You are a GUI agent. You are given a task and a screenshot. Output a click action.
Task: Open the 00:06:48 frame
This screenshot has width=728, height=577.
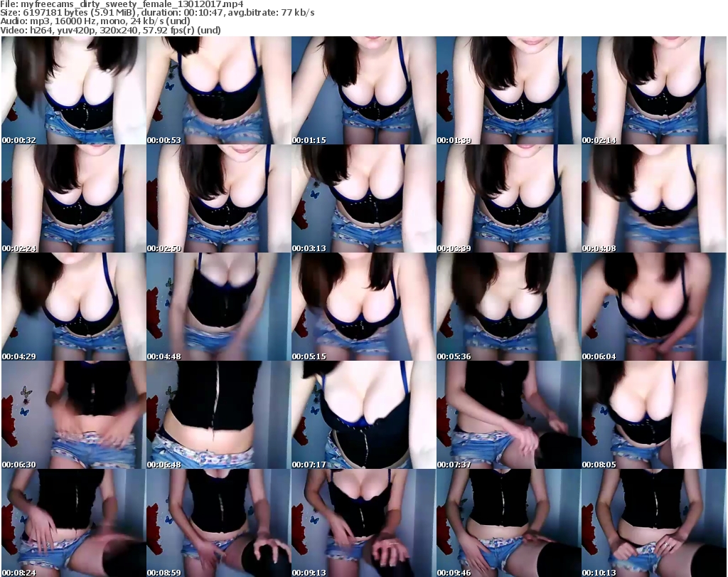point(219,415)
